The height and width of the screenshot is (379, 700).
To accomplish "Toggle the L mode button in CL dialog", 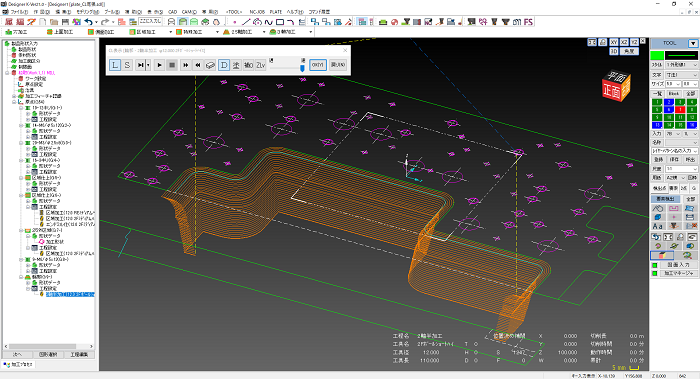I will (x=115, y=65).
